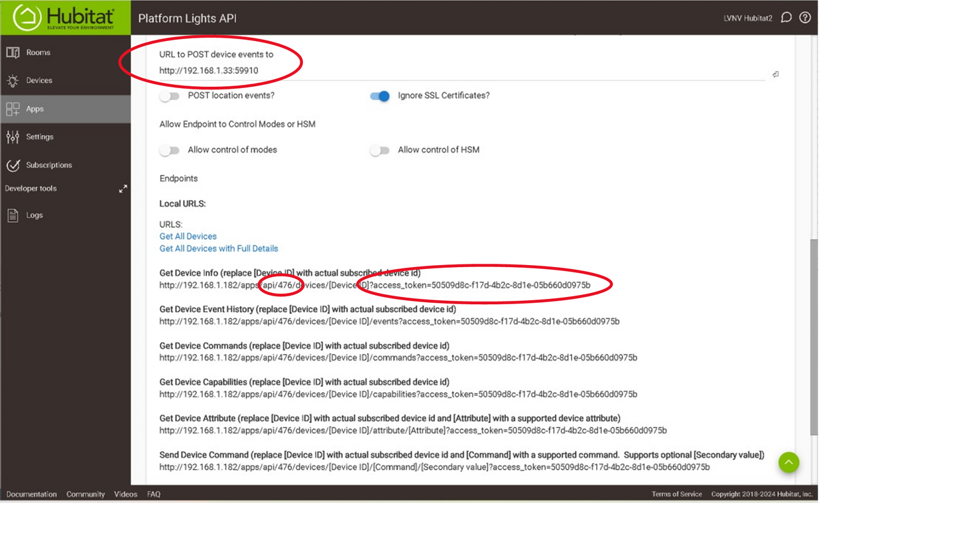Click the URL to POST device events field

tap(457, 71)
